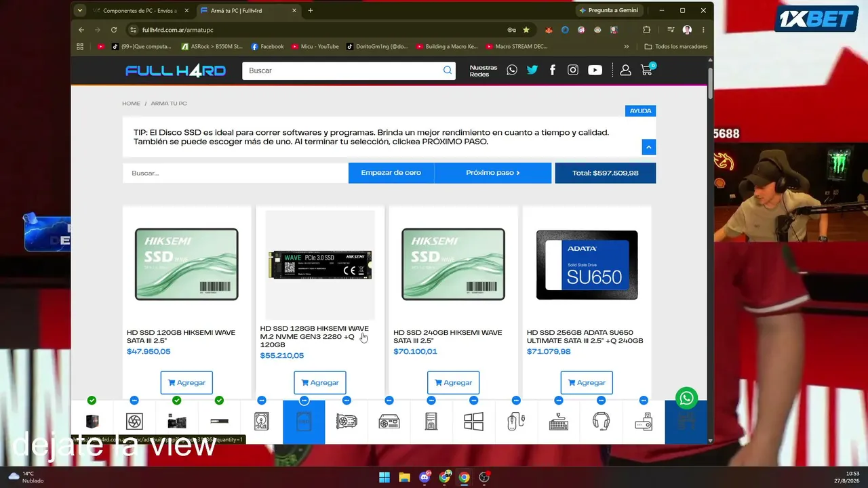Click the Full H4rd logo
Image resolution: width=868 pixels, height=488 pixels.
pyautogui.click(x=176, y=70)
